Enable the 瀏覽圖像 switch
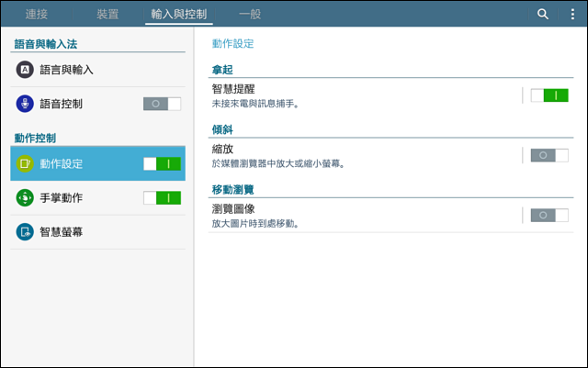This screenshot has height=368, width=588. click(x=549, y=215)
